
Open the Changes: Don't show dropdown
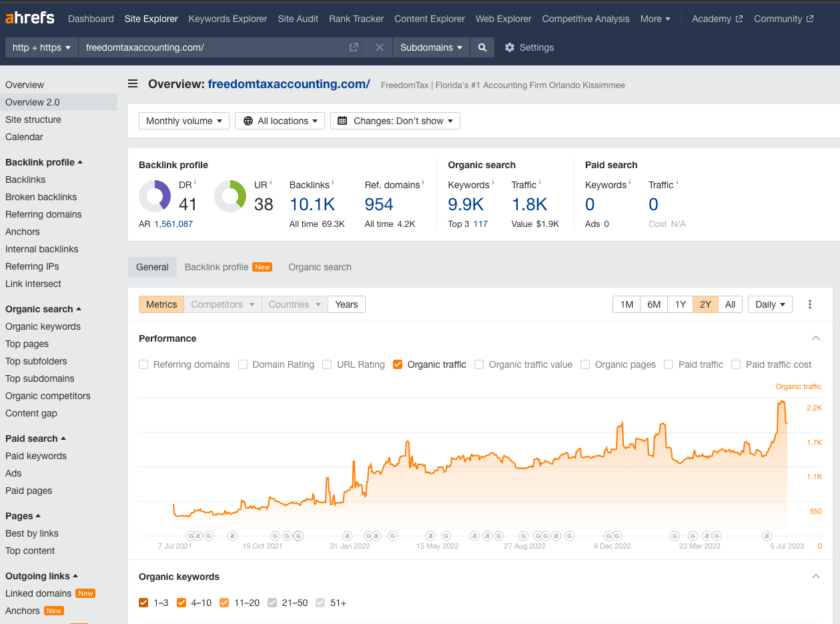(395, 121)
